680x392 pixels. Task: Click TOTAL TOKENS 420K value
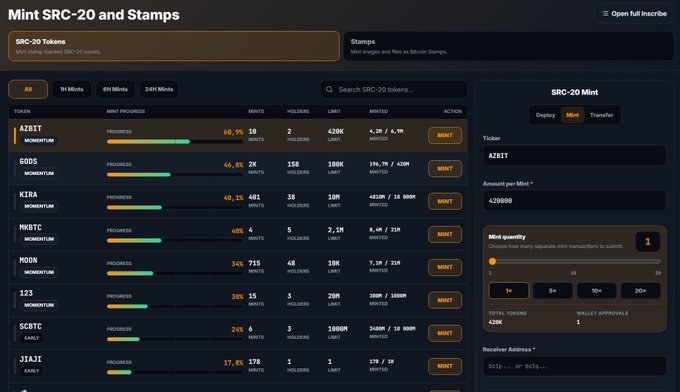(x=495, y=322)
